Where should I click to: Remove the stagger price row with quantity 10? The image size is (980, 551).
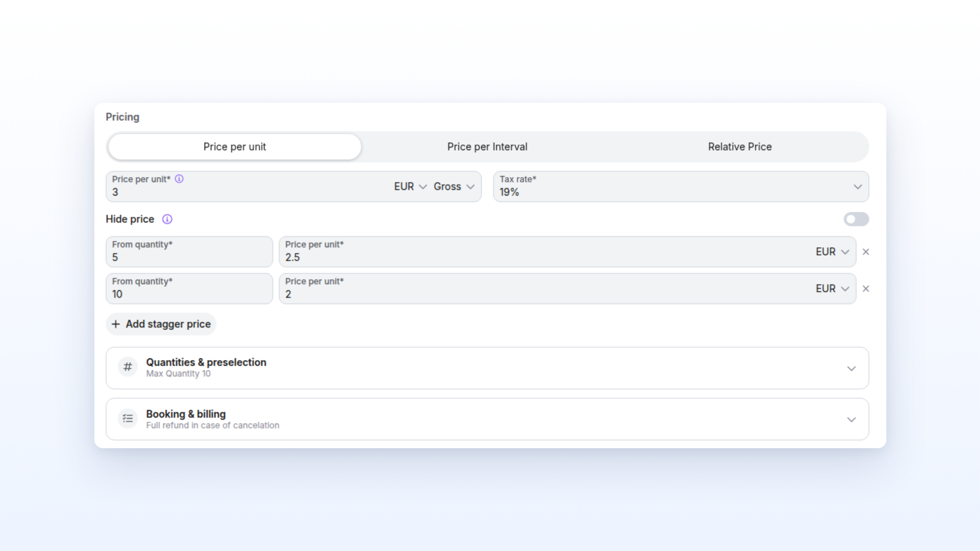pos(865,289)
